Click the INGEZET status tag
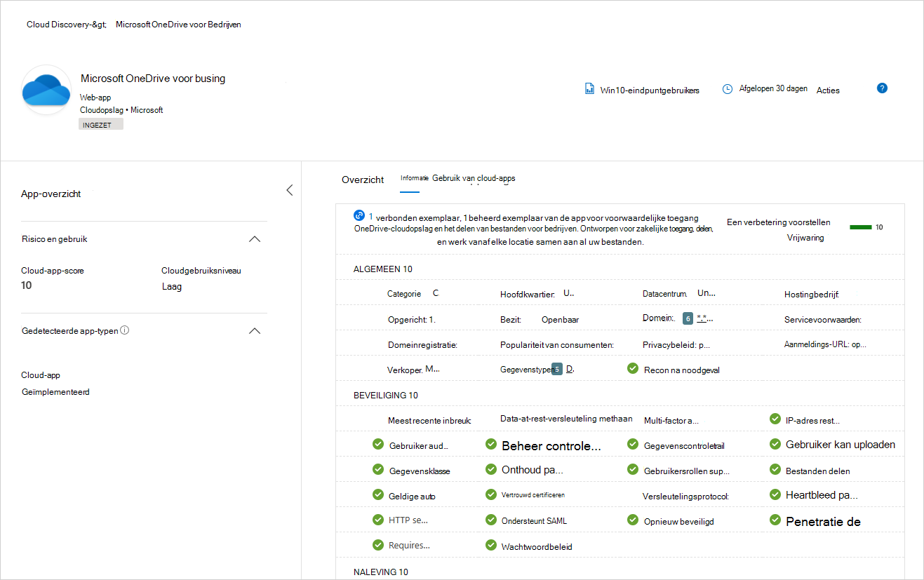Image resolution: width=924 pixels, height=580 pixels. click(101, 124)
